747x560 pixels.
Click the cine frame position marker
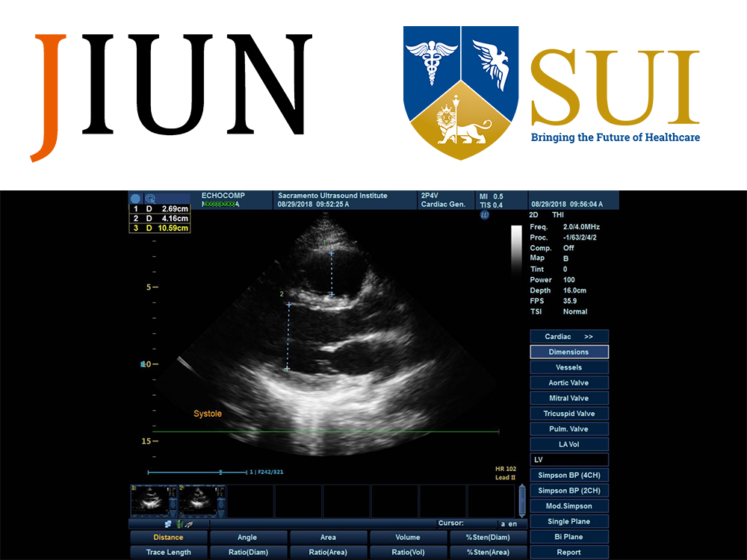tap(220, 473)
